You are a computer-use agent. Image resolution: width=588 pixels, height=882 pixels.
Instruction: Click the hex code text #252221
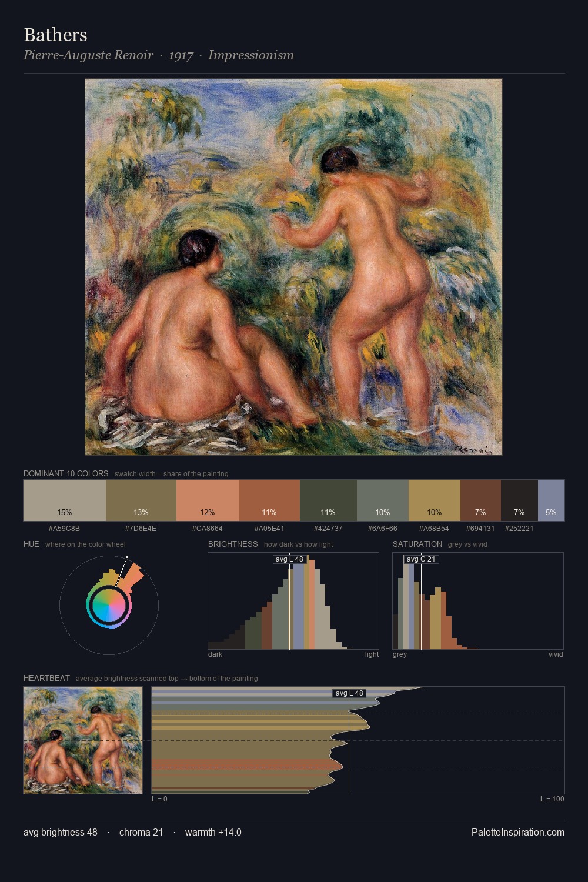[x=519, y=529]
